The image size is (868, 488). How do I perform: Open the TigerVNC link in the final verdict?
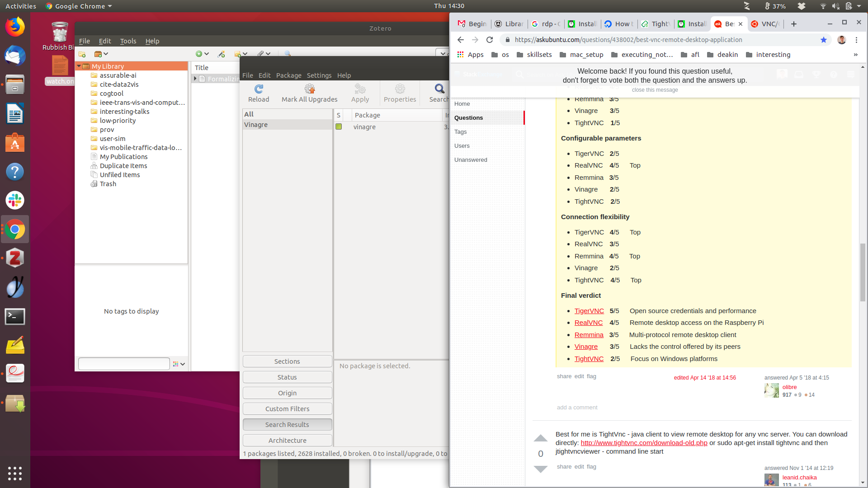[589, 311]
